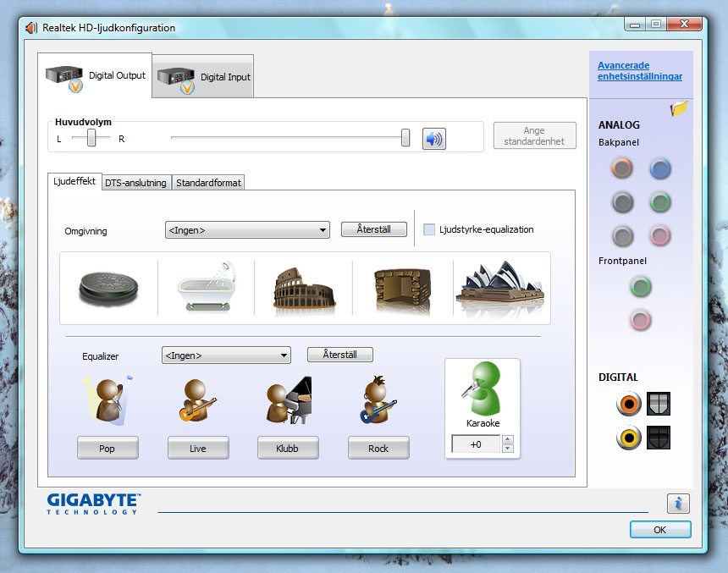Click the mute speaker icon beside volume
This screenshot has height=573, width=728.
coord(434,139)
